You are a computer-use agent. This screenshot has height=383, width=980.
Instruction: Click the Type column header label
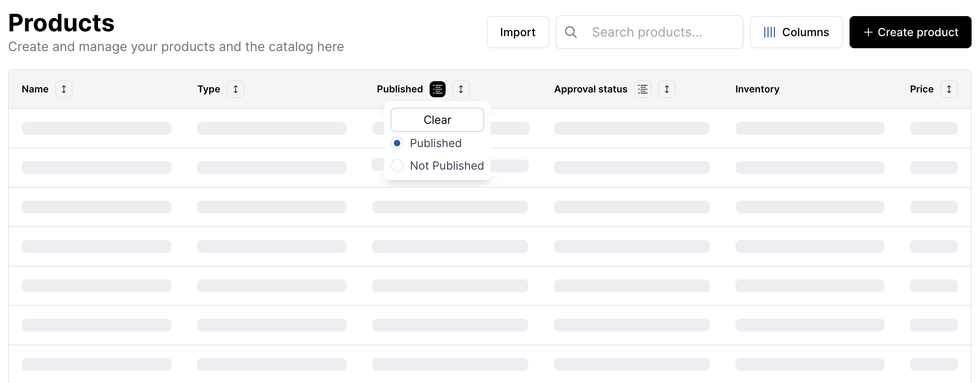(x=209, y=89)
